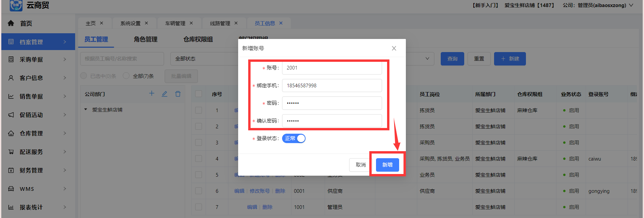Close the 新增账号 dialog with X icon

(394, 48)
